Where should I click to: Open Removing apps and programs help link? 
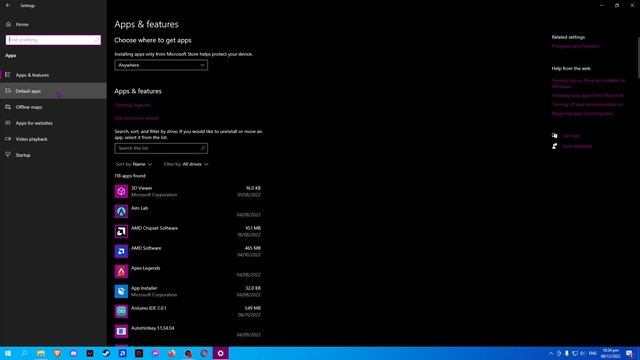pos(582,114)
